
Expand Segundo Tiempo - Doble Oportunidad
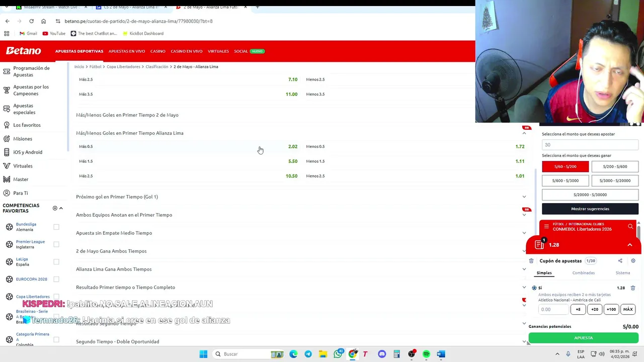click(x=524, y=341)
